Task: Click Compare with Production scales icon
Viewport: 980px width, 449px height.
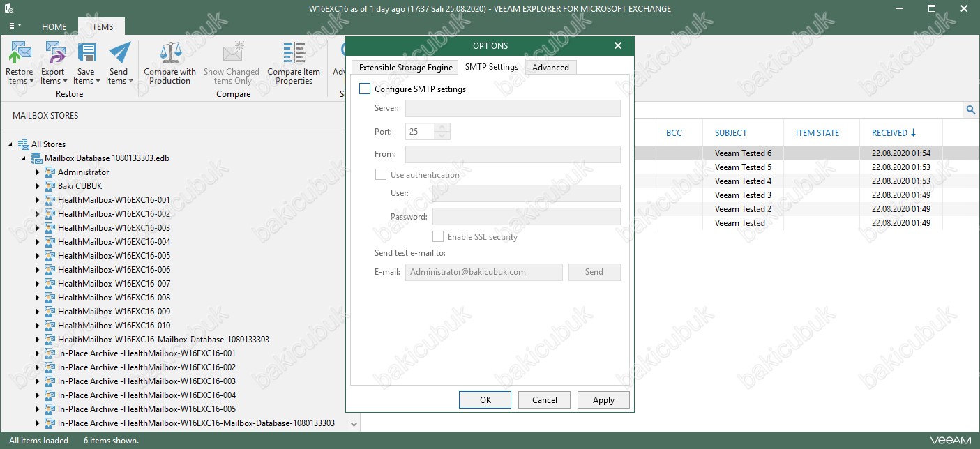Action: tap(169, 53)
